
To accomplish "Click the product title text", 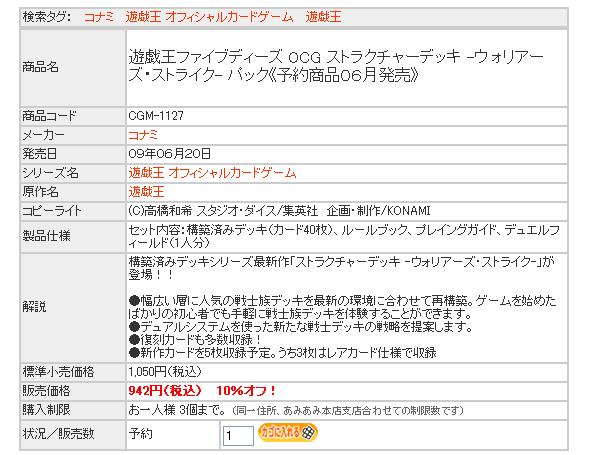I will click(336, 66).
